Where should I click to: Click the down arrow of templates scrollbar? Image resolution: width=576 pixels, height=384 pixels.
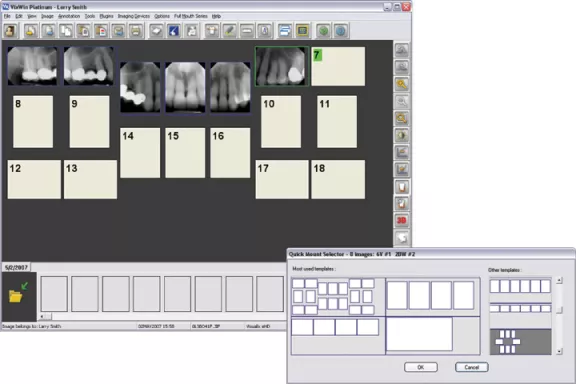tap(559, 351)
